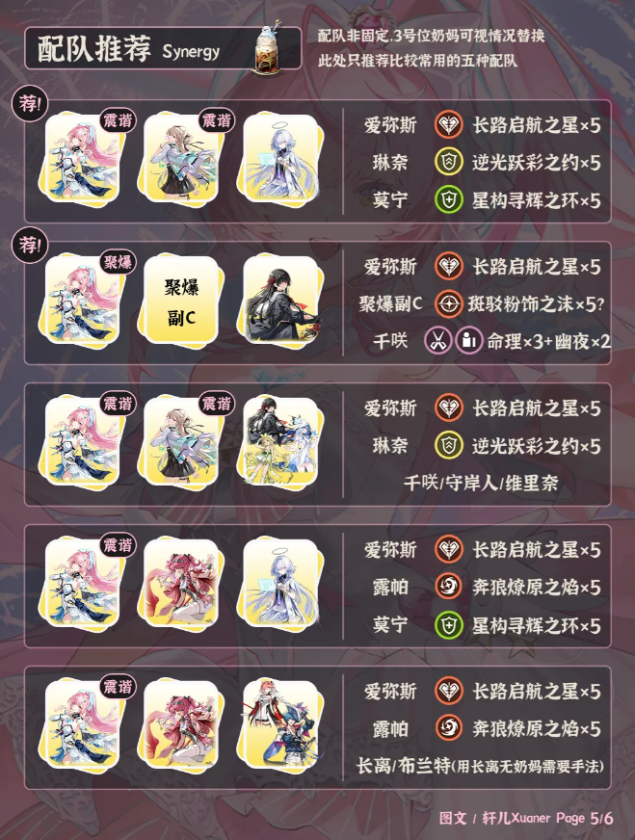Select the 聚爆副C placeholder card
635x840 pixels.
(x=181, y=302)
